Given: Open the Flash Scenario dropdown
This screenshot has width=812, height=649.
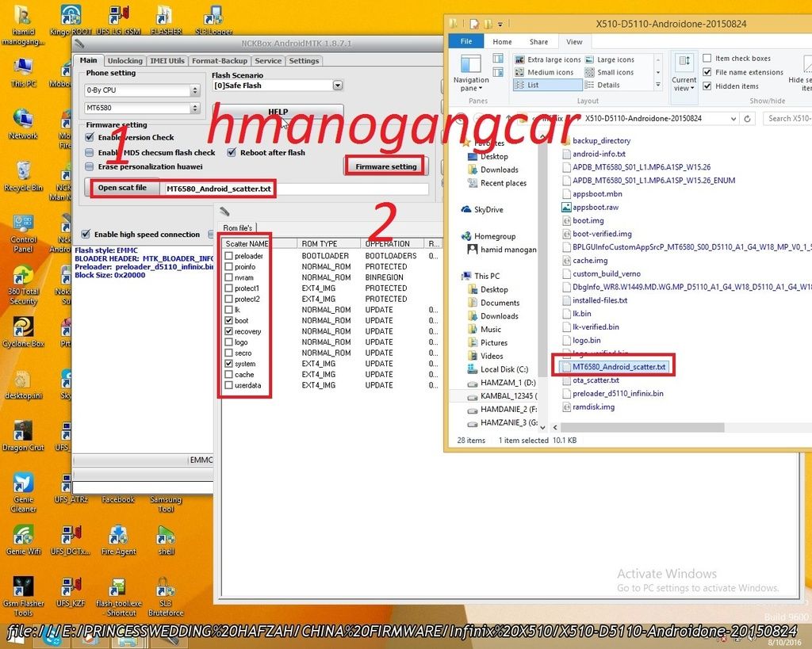Looking at the screenshot, I should coord(338,85).
